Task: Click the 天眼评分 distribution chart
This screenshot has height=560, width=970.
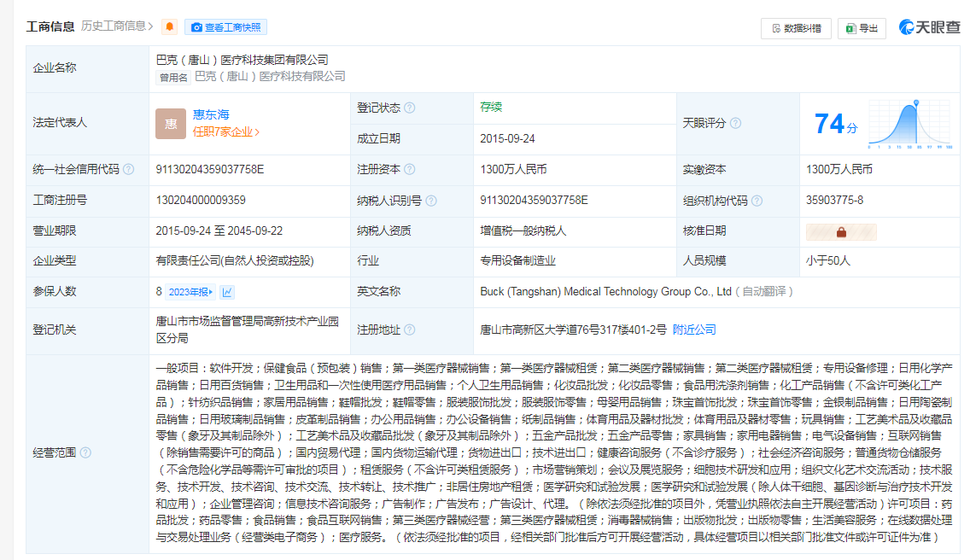Action: [910, 124]
